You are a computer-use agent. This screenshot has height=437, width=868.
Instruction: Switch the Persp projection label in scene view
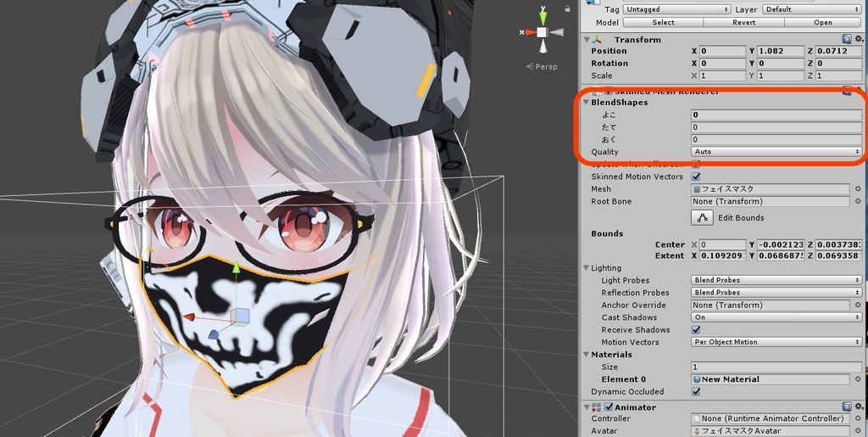pyautogui.click(x=542, y=66)
